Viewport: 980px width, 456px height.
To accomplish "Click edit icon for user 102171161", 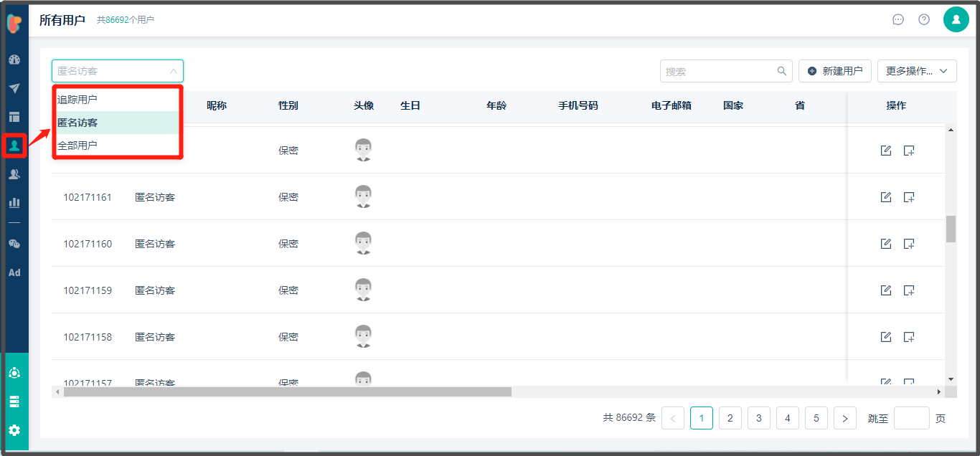I will [x=886, y=197].
